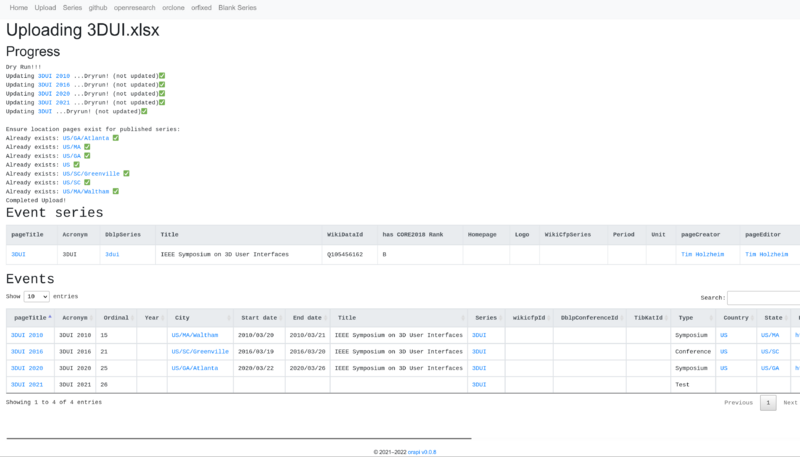
Task: Click green checkmark next to 3DUI 2020 update
Action: (162, 93)
